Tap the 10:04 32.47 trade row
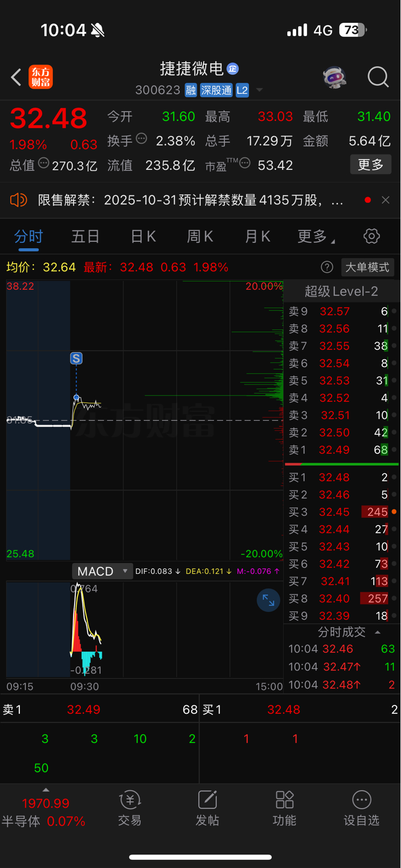Viewport: 401px width, 868px height. pyautogui.click(x=342, y=667)
